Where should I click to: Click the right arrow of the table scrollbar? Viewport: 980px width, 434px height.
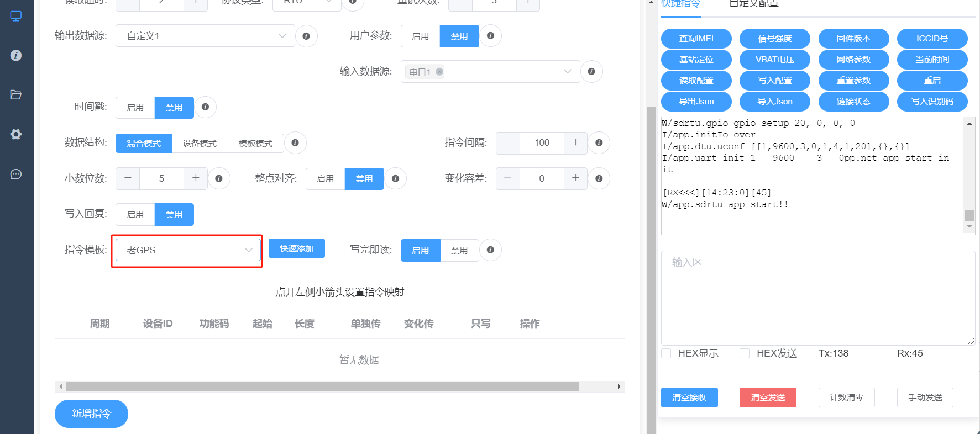coord(620,387)
